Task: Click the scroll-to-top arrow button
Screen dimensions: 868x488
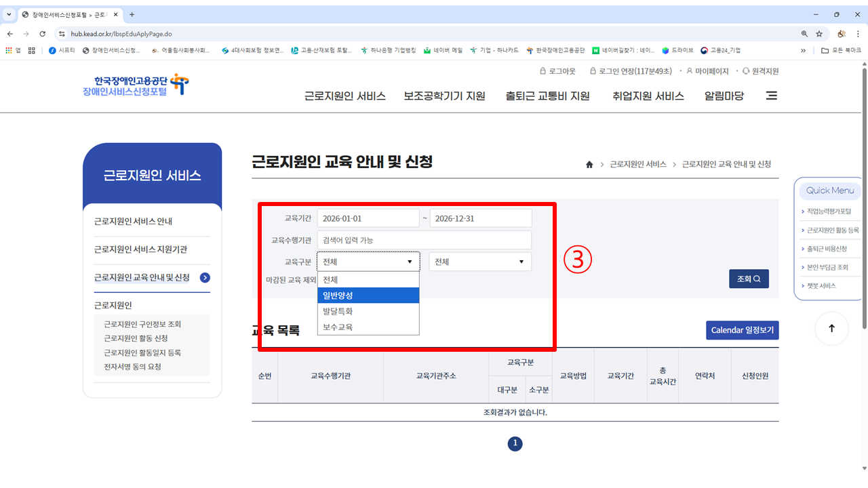Action: pos(831,328)
